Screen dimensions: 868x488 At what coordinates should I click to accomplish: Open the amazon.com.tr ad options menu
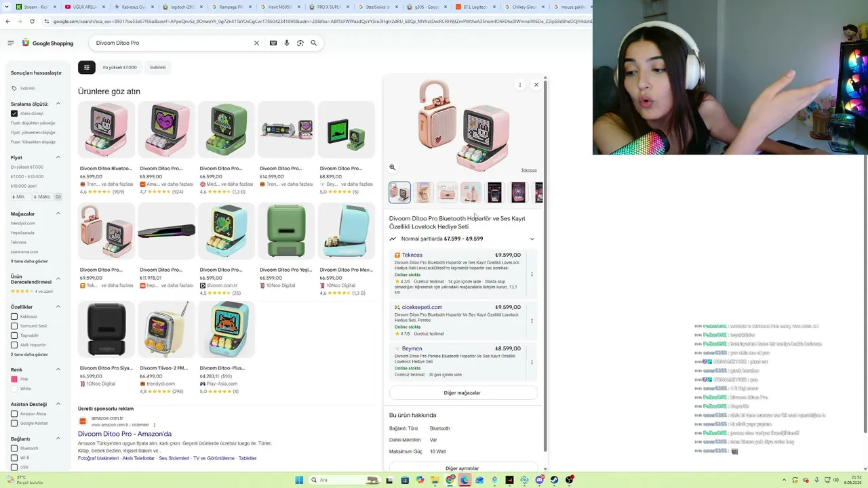click(x=155, y=425)
